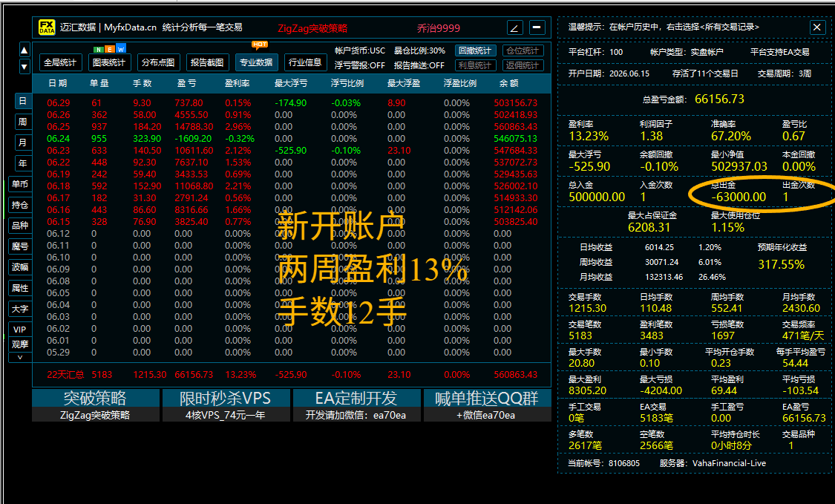This screenshot has height=504, width=835.
Task: Click the 回撤统计 button
Action: pyautogui.click(x=476, y=50)
